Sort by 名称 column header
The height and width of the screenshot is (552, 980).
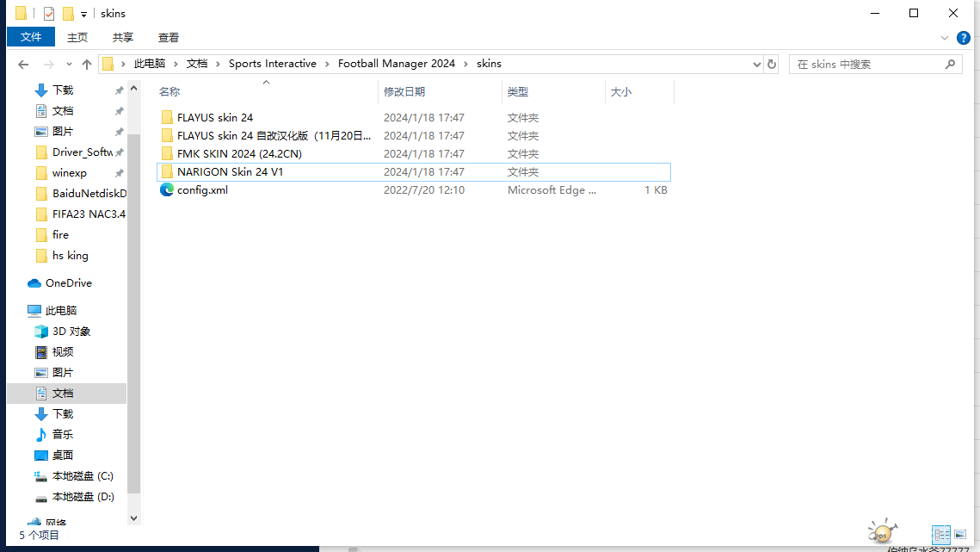pyautogui.click(x=169, y=91)
